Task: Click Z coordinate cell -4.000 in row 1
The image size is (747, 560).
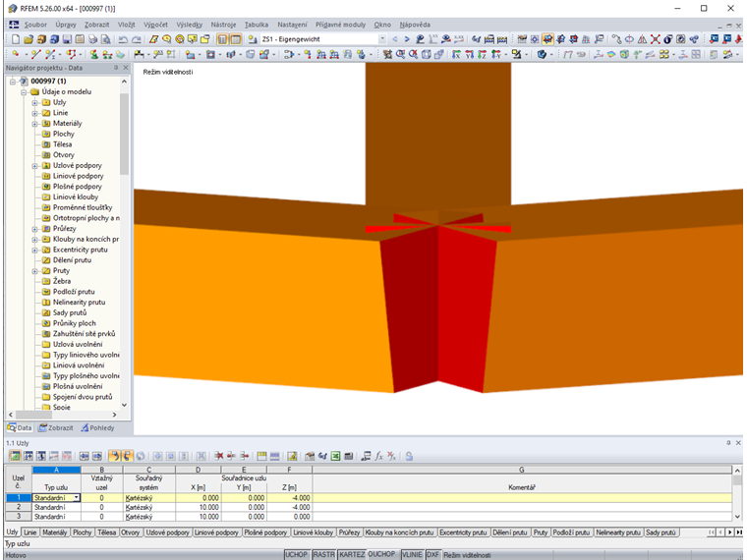Action: (289, 498)
